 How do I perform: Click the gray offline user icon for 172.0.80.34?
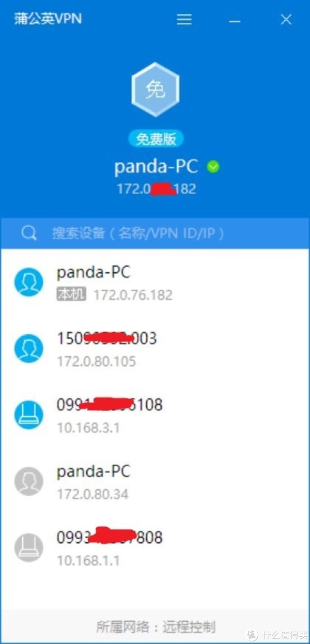coord(28,482)
